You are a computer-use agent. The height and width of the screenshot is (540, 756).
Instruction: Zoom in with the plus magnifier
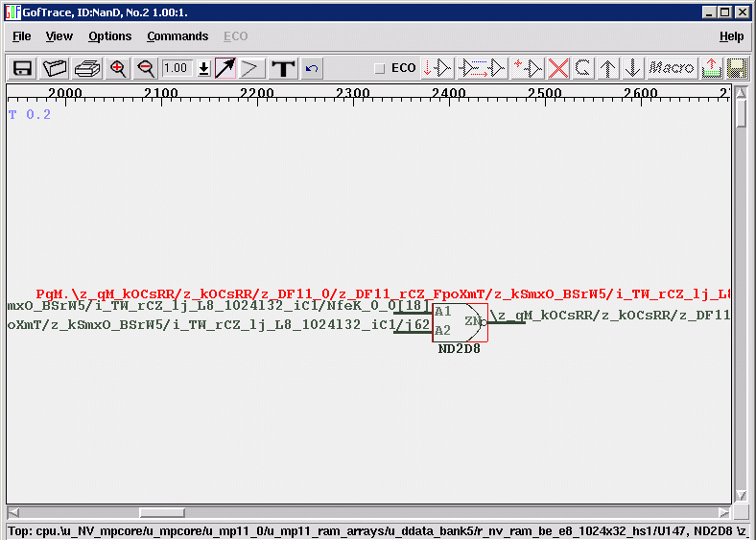(x=118, y=68)
